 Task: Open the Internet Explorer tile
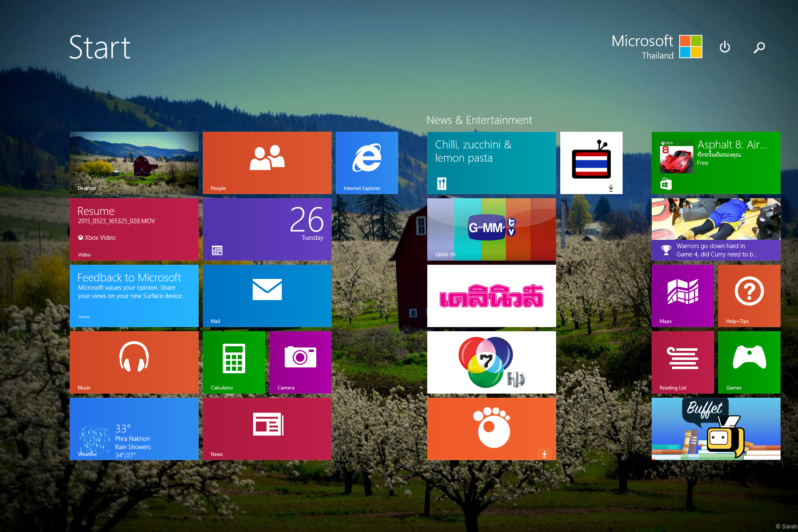[x=367, y=163]
